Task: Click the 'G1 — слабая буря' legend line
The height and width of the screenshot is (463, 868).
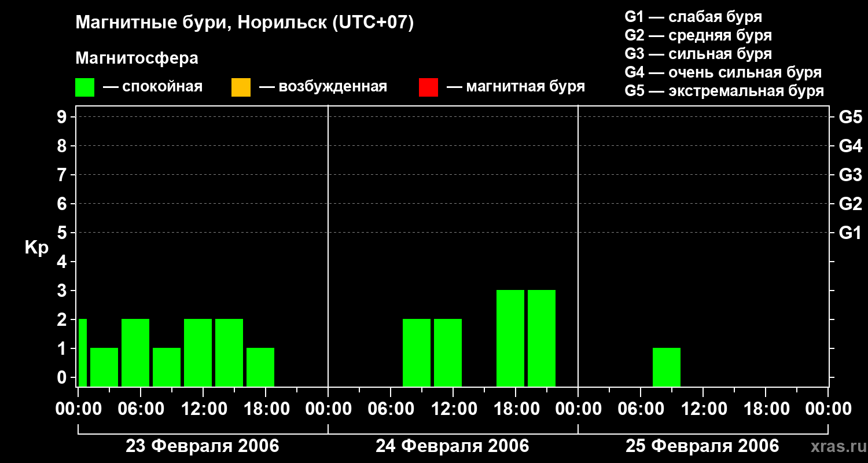Action: pos(693,16)
